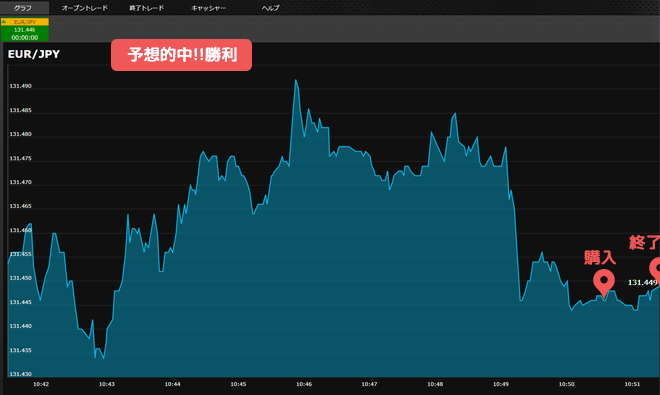Click the 10:45 time axis label
The width and height of the screenshot is (660, 395).
click(238, 384)
